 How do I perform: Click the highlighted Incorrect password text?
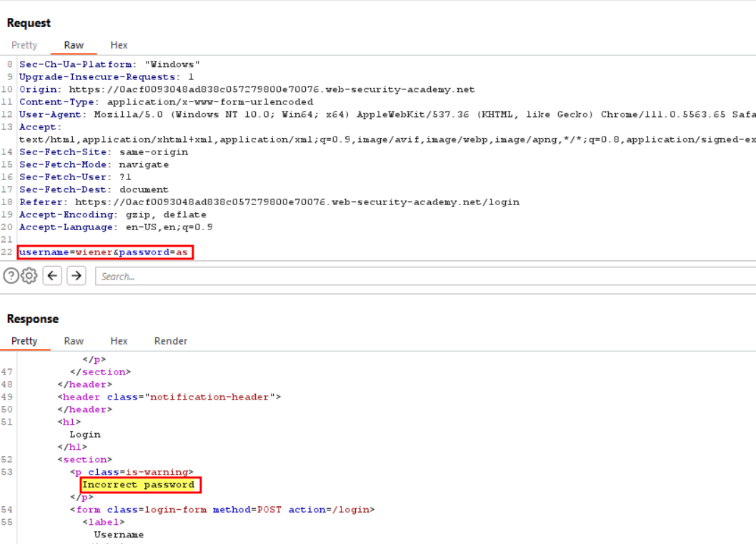[139, 485]
